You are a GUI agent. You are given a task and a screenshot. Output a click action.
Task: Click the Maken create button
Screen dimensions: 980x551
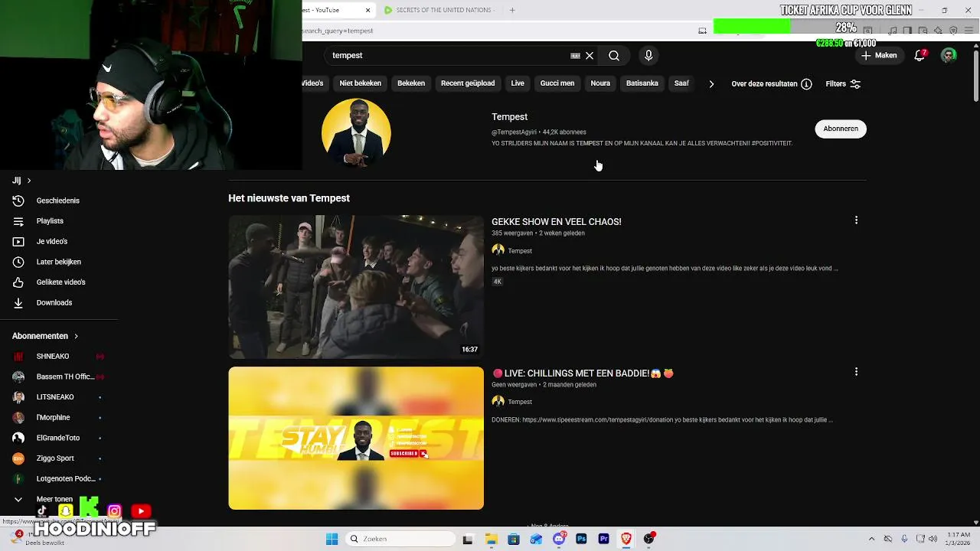[878, 56]
